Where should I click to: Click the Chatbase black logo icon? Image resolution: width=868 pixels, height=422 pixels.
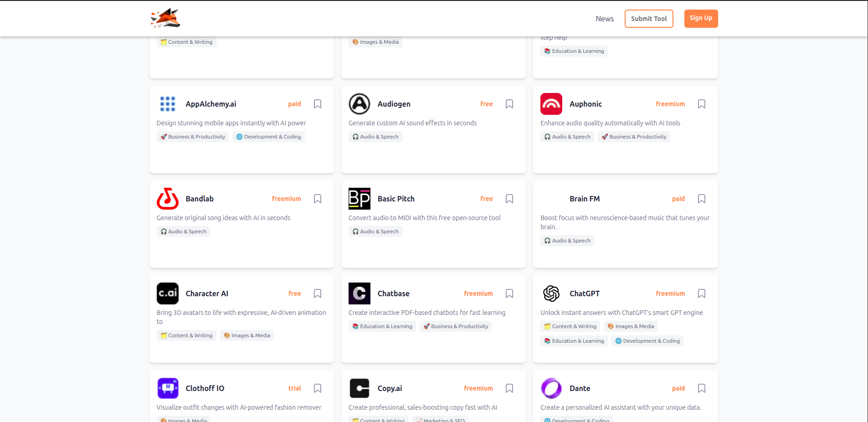coord(360,293)
